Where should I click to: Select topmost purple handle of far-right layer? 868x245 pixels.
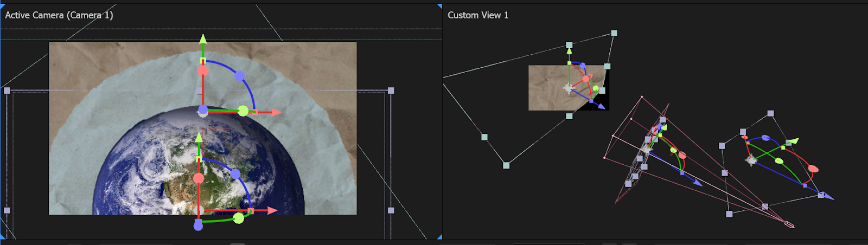[x=770, y=114]
